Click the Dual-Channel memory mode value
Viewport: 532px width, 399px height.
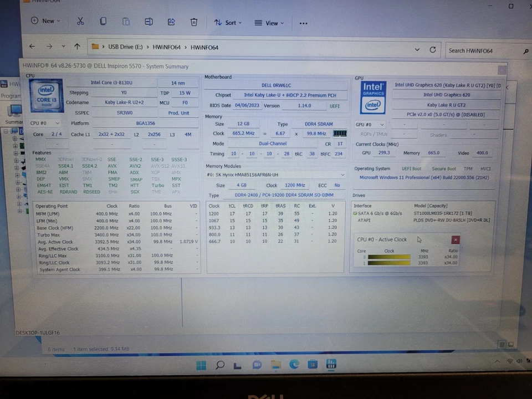[x=273, y=144]
